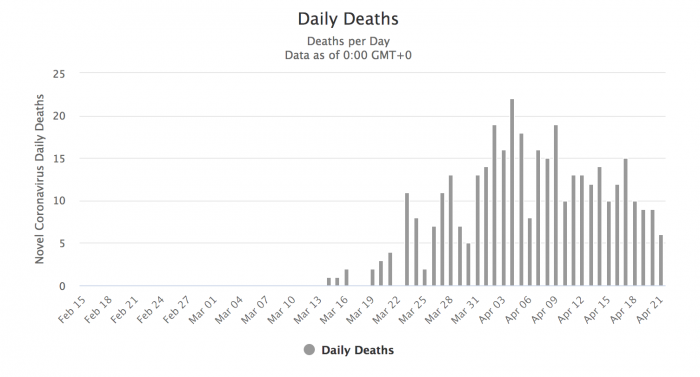Image resolution: width=700 pixels, height=377 pixels.
Task: Click the 25 y-axis tick label
Action: click(x=59, y=74)
